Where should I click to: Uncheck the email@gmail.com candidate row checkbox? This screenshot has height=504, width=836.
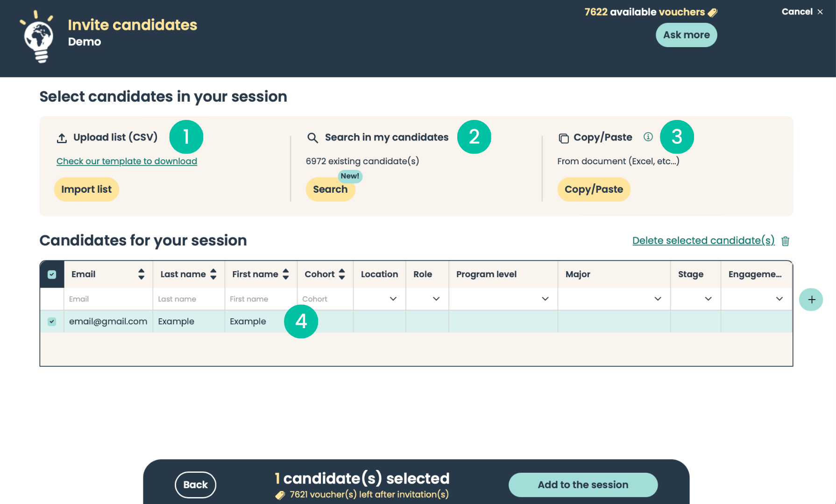coord(52,322)
